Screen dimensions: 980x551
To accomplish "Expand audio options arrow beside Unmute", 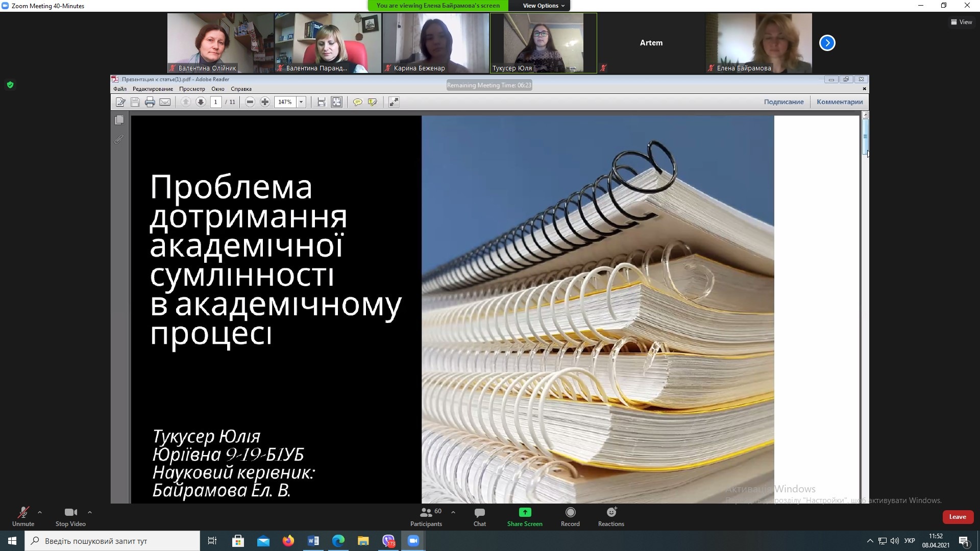I will [40, 512].
